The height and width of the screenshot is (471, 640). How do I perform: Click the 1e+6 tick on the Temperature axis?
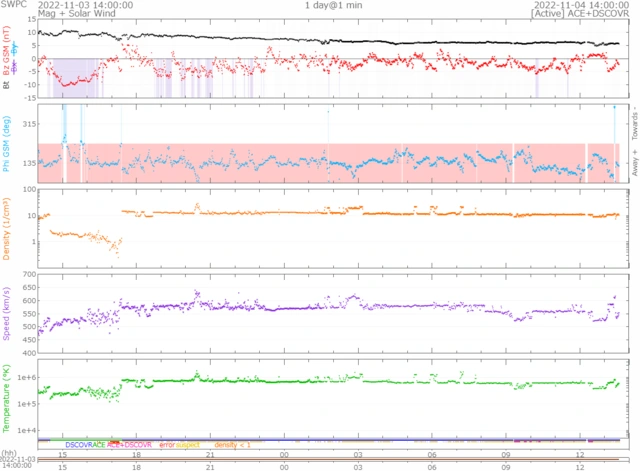[27, 378]
